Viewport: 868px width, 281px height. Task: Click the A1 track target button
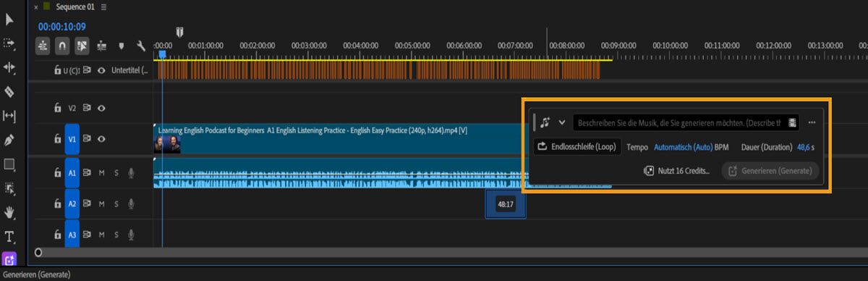[72, 173]
